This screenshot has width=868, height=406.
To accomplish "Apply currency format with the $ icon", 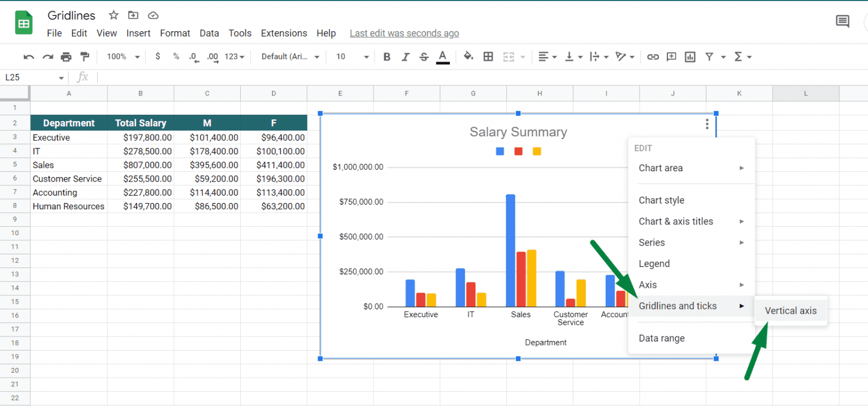I will point(158,57).
